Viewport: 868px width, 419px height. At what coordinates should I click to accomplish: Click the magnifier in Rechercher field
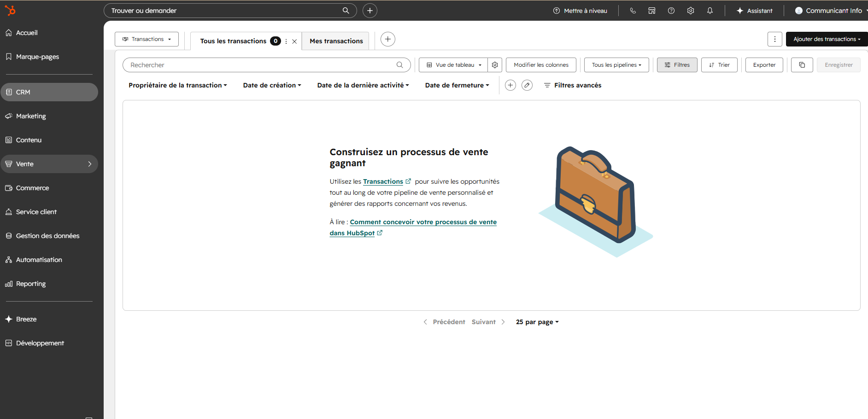click(x=400, y=65)
